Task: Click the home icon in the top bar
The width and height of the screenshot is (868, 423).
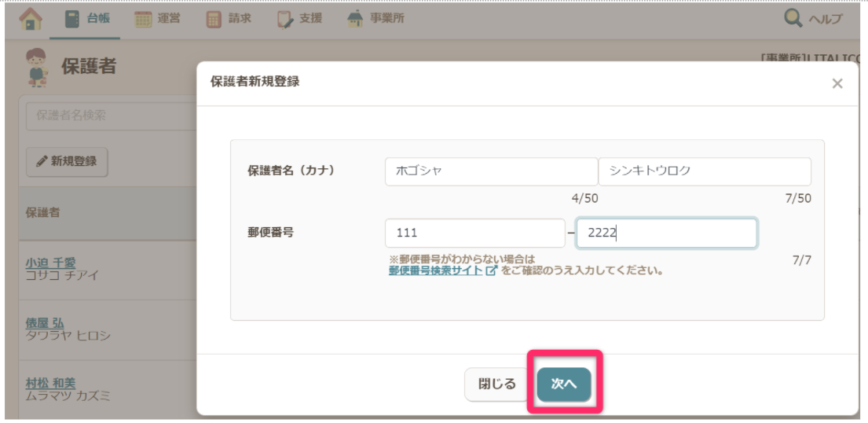Action: [x=31, y=19]
